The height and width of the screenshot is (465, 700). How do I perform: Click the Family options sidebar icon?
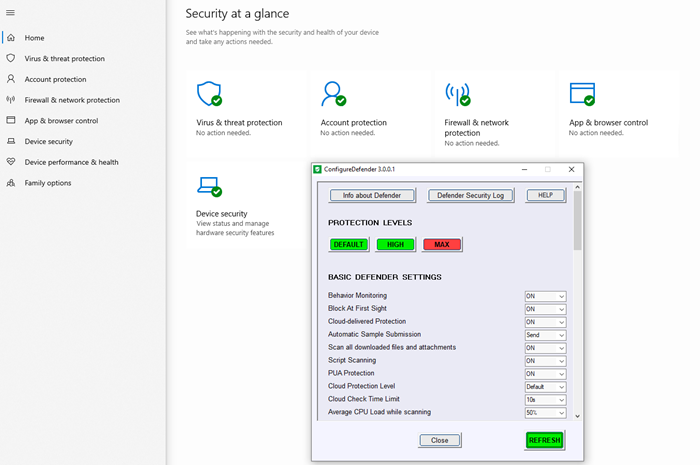coord(11,183)
